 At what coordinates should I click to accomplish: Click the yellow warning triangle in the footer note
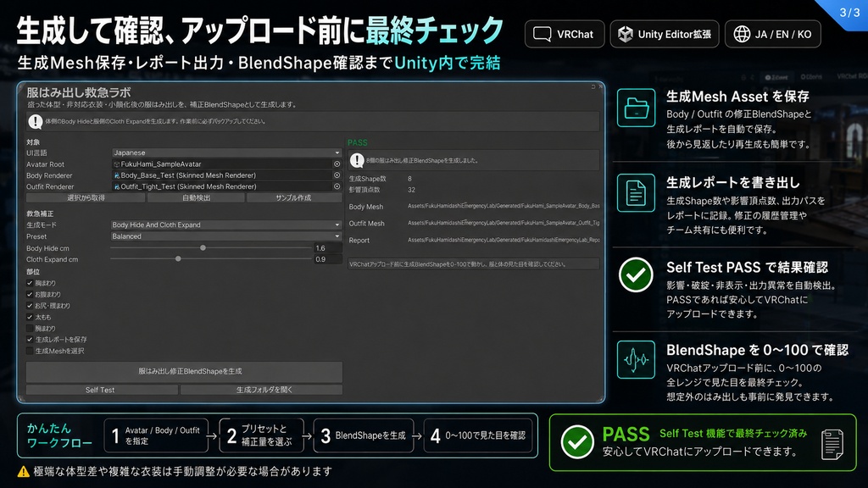coord(23,471)
